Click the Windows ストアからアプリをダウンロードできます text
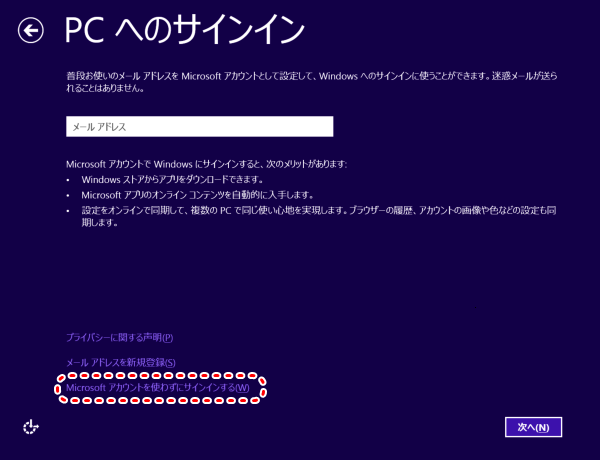The width and height of the screenshot is (600, 460). coord(172,179)
